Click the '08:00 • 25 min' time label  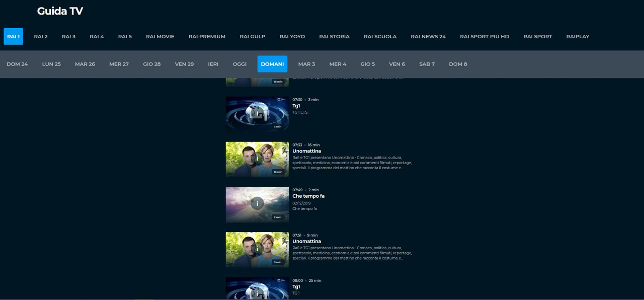tap(307, 280)
